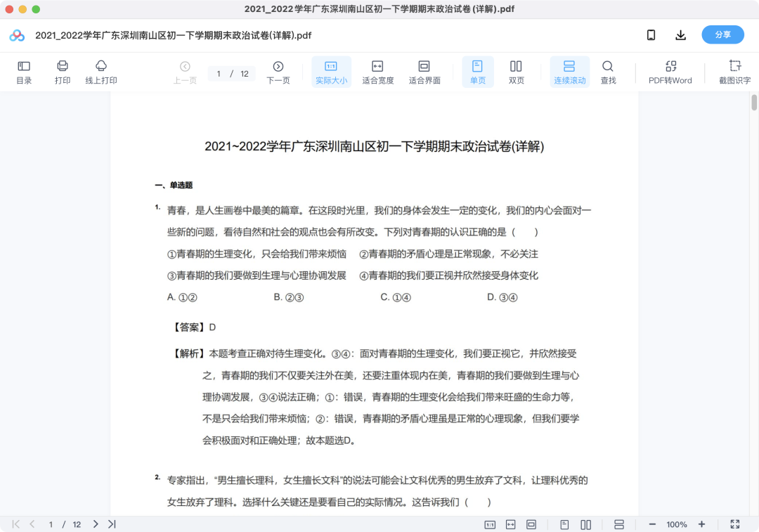The width and height of the screenshot is (759, 532).
Task: Jump to last page in status bar
Action: (112, 524)
